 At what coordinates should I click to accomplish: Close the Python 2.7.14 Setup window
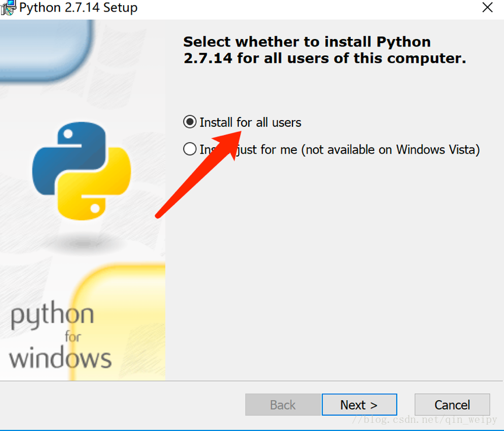point(487,7)
